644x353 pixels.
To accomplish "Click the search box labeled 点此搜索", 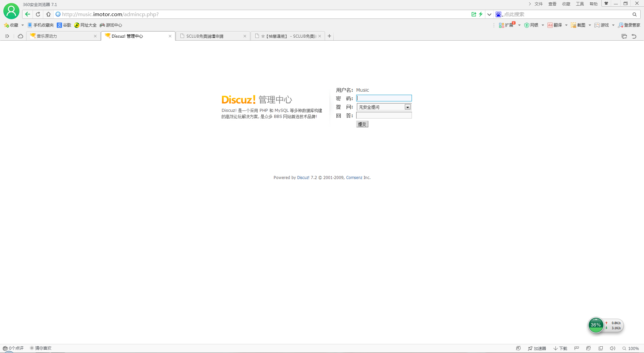I will (567, 14).
